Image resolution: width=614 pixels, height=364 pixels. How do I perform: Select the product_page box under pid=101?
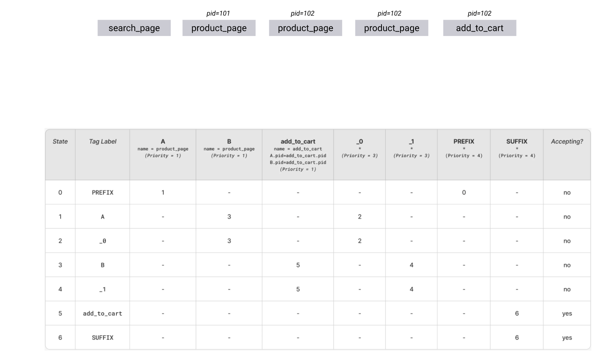point(219,28)
